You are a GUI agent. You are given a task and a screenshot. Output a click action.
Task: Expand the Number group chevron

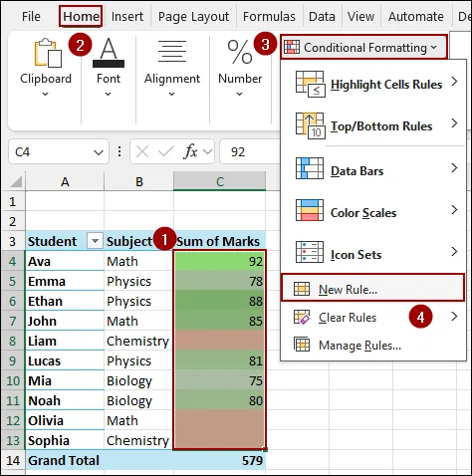[x=239, y=95]
